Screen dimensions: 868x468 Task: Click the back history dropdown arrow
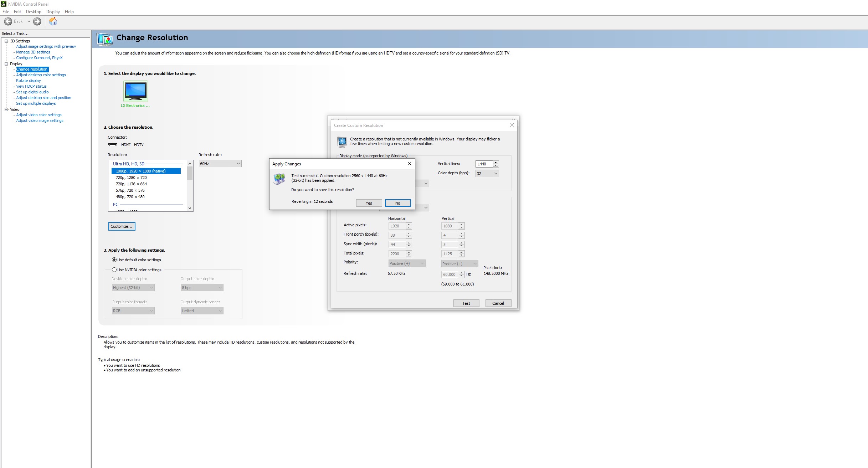29,21
